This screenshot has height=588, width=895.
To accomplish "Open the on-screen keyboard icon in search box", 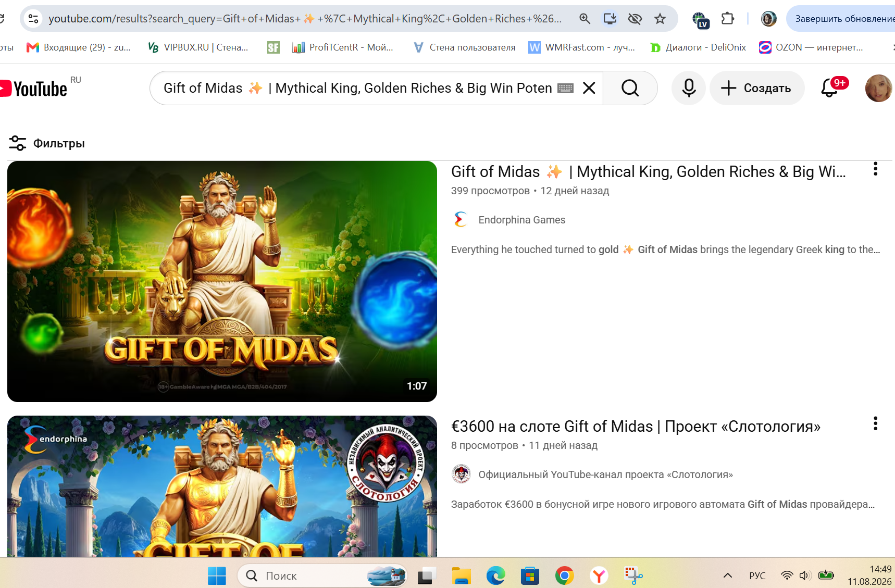I will tap(565, 89).
